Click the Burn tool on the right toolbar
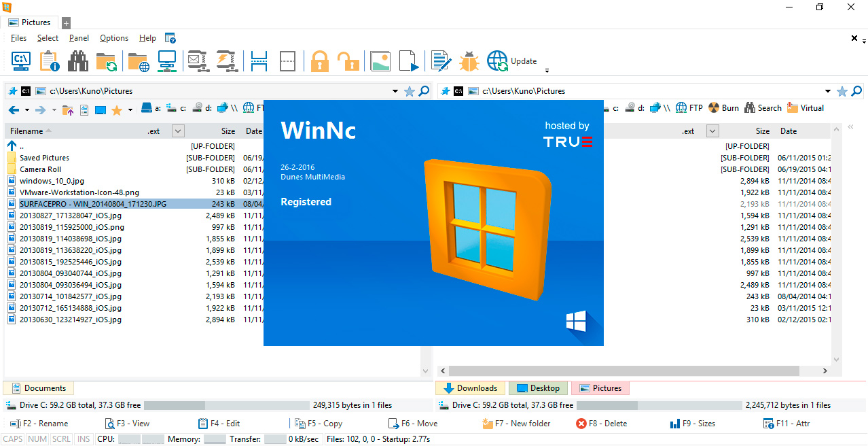This screenshot has width=868, height=446. click(x=724, y=107)
